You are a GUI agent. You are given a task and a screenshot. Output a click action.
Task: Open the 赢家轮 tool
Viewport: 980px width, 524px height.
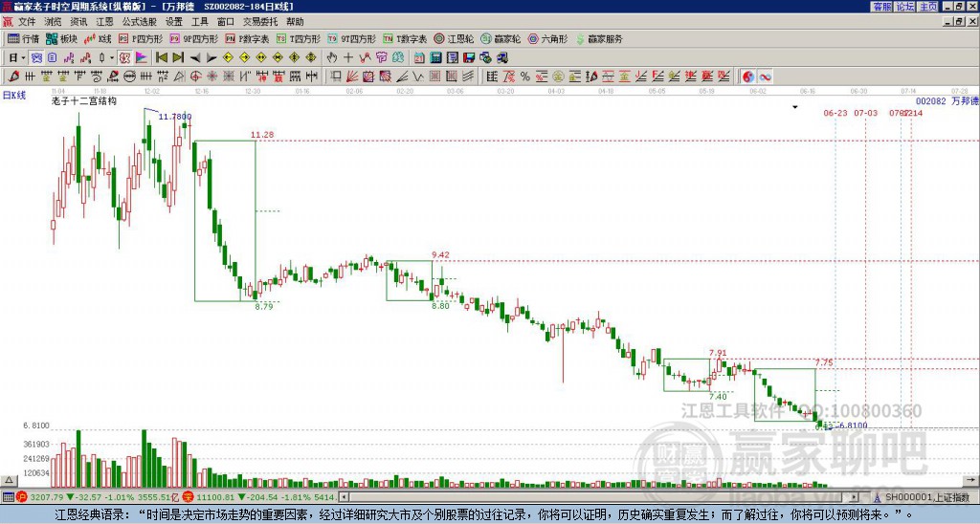(501, 38)
